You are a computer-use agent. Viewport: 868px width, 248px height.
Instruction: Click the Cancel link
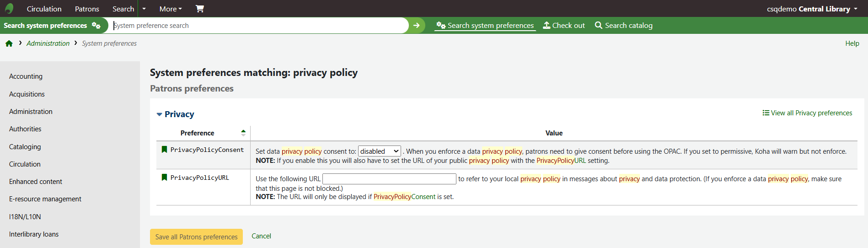point(261,236)
